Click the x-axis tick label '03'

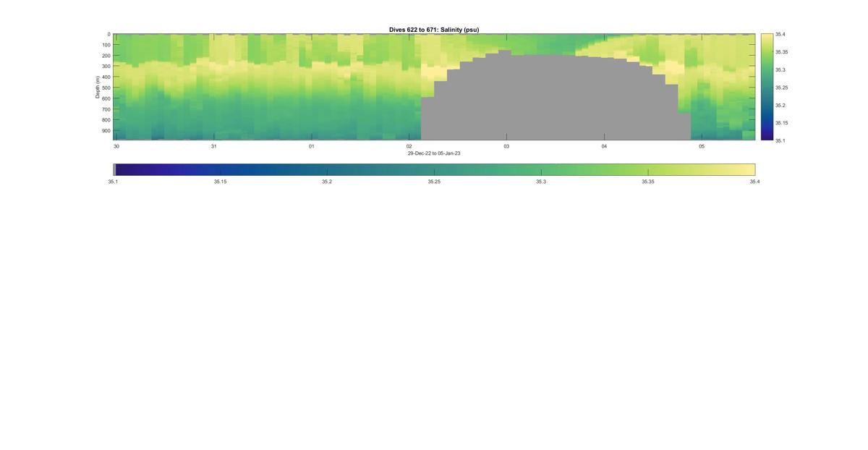[x=506, y=146]
